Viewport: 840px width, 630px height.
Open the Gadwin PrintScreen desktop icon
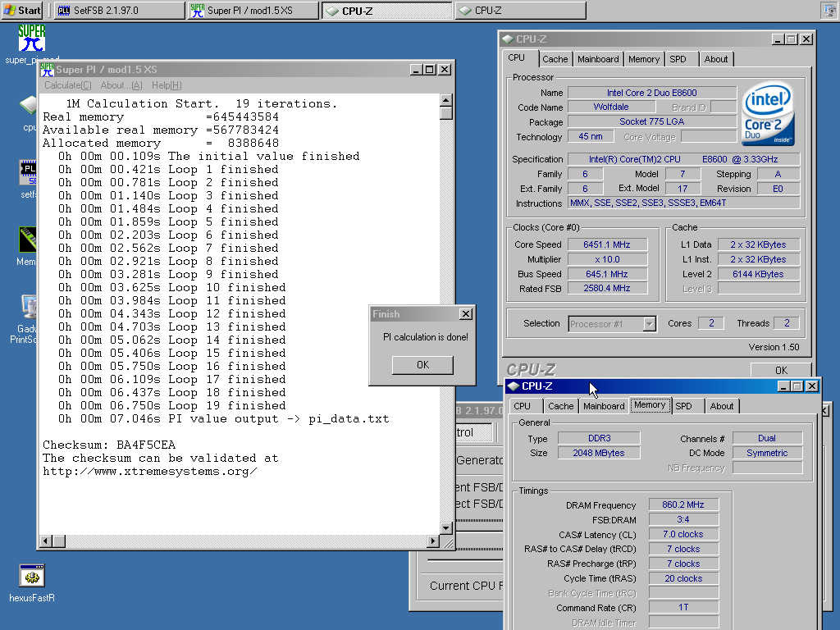click(29, 307)
